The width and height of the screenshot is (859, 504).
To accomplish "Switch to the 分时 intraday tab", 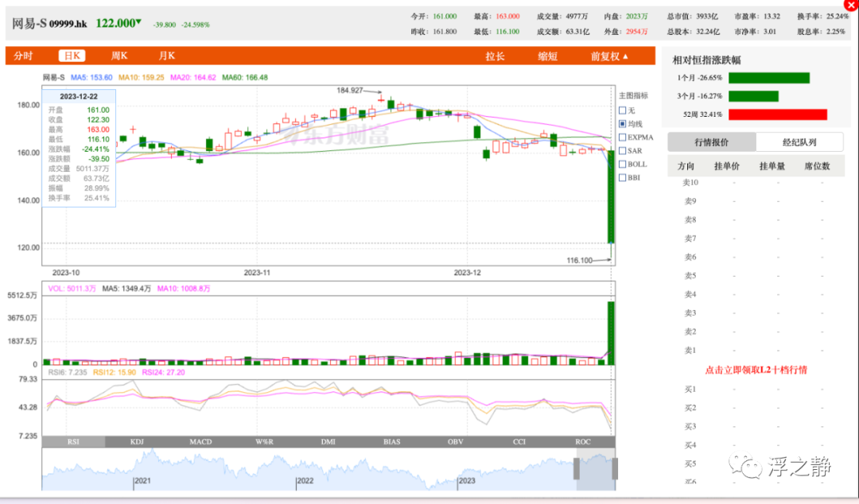I will pyautogui.click(x=24, y=56).
